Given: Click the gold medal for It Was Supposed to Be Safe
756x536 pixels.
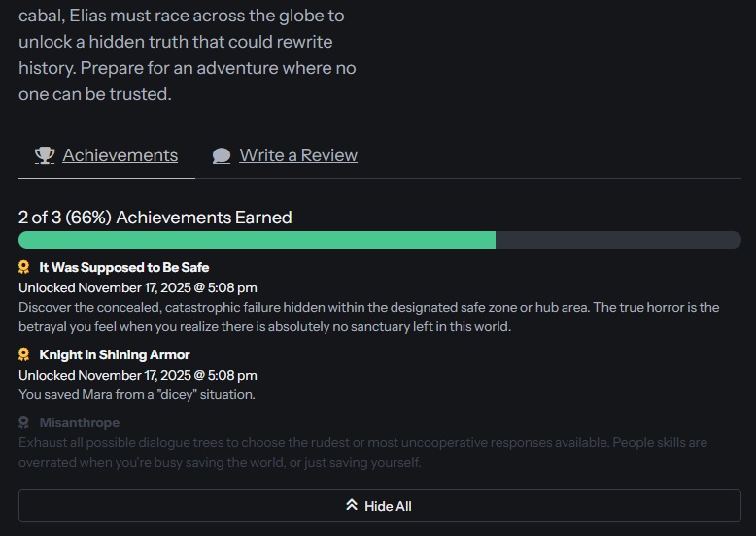Looking at the screenshot, I should click(24, 267).
